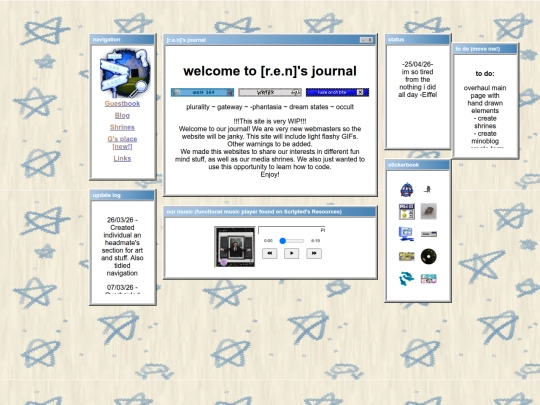This screenshot has width=540, height=405.
Task: Click the grey square rat sticker
Action: click(x=428, y=211)
